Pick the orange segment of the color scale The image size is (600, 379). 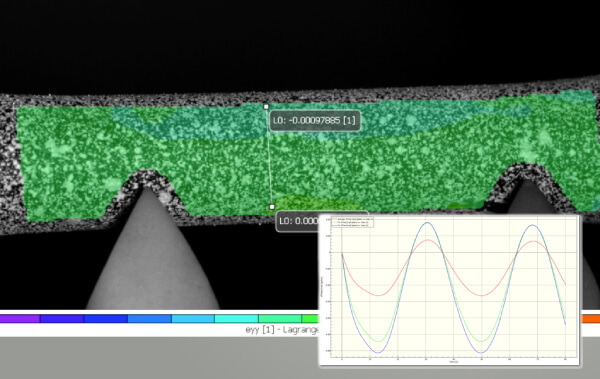tap(590, 319)
